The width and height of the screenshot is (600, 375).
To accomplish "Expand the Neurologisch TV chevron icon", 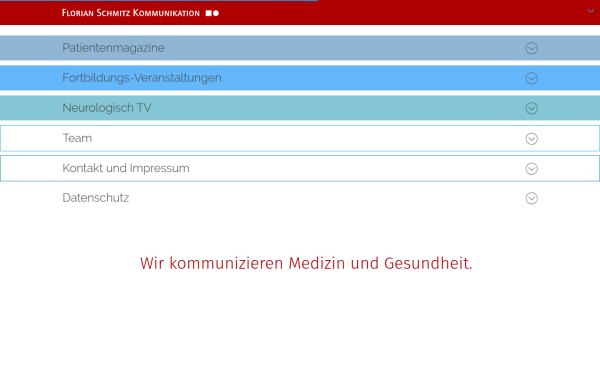I will 532,108.
